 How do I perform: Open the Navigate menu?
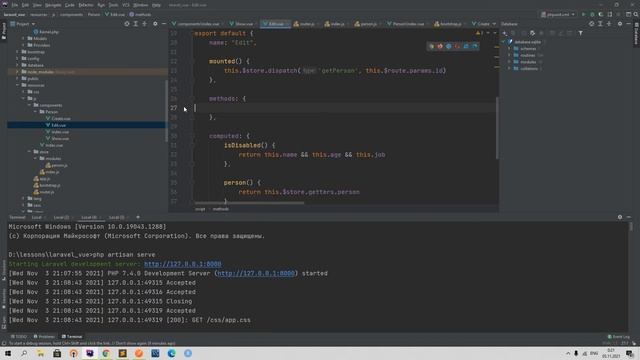tap(53, 5)
